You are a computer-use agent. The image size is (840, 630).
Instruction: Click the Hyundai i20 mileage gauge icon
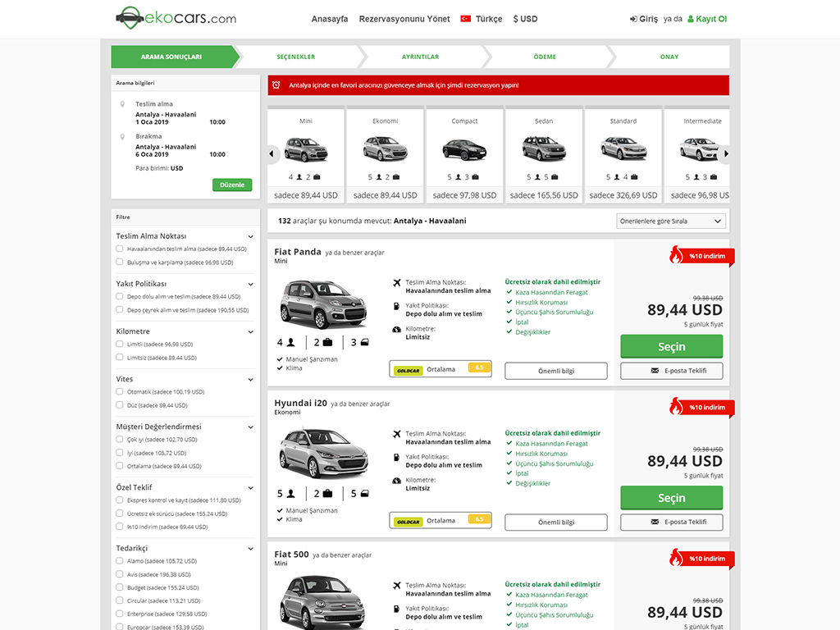(x=396, y=481)
